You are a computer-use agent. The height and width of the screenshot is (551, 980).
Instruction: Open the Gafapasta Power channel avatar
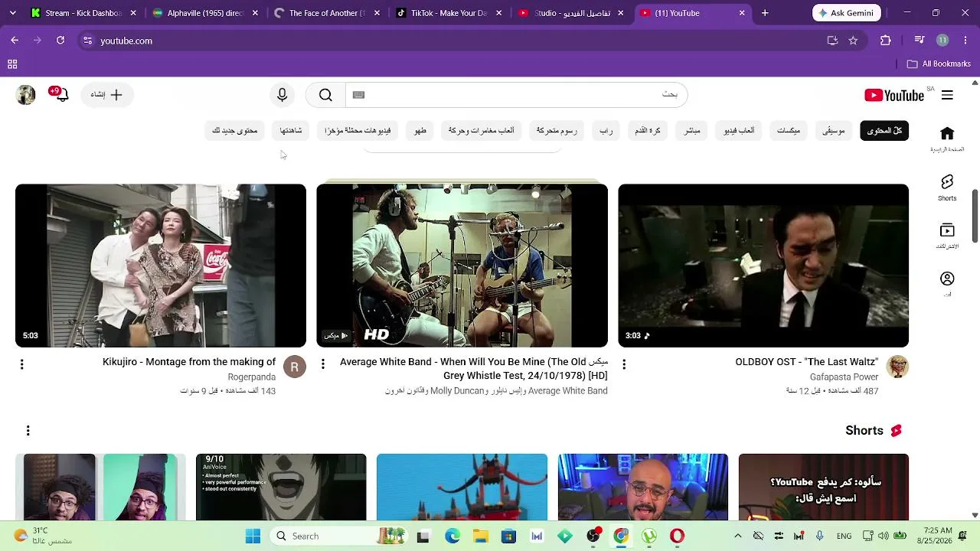pyautogui.click(x=897, y=367)
